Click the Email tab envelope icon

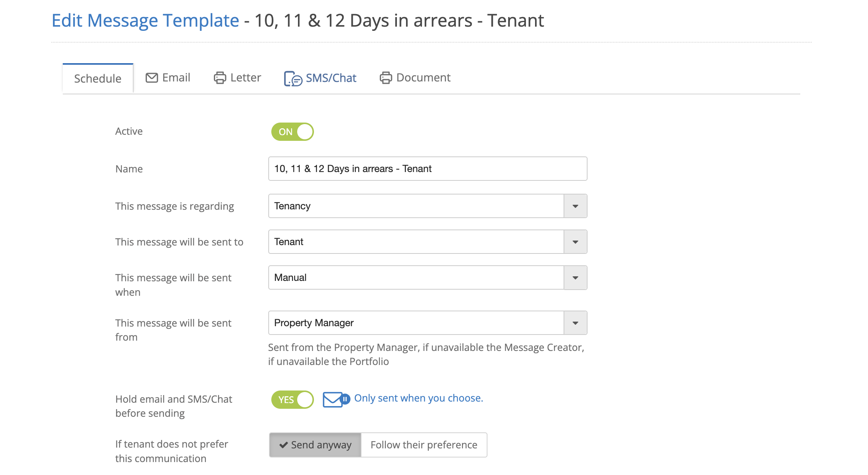(152, 78)
